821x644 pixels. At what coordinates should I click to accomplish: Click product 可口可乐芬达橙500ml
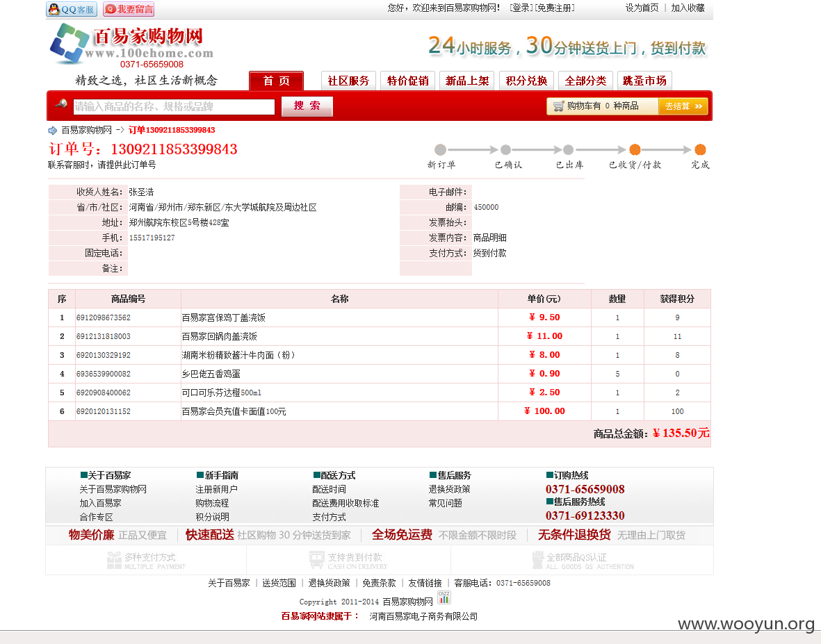[x=222, y=393]
